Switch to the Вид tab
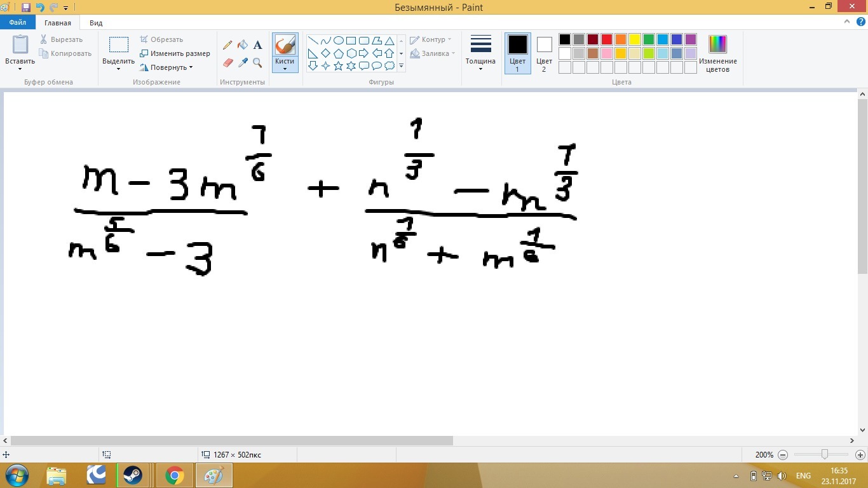The width and height of the screenshot is (868, 488). (x=96, y=23)
